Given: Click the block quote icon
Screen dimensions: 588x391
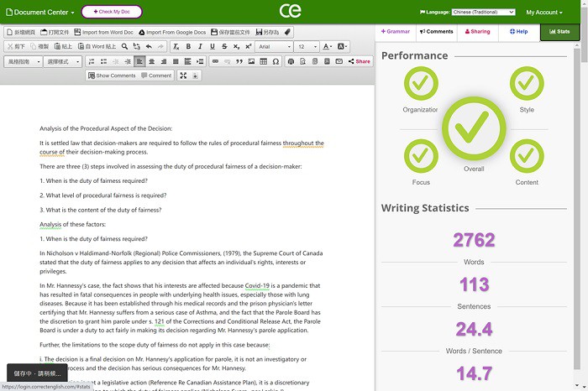Looking at the screenshot, I should (x=239, y=61).
